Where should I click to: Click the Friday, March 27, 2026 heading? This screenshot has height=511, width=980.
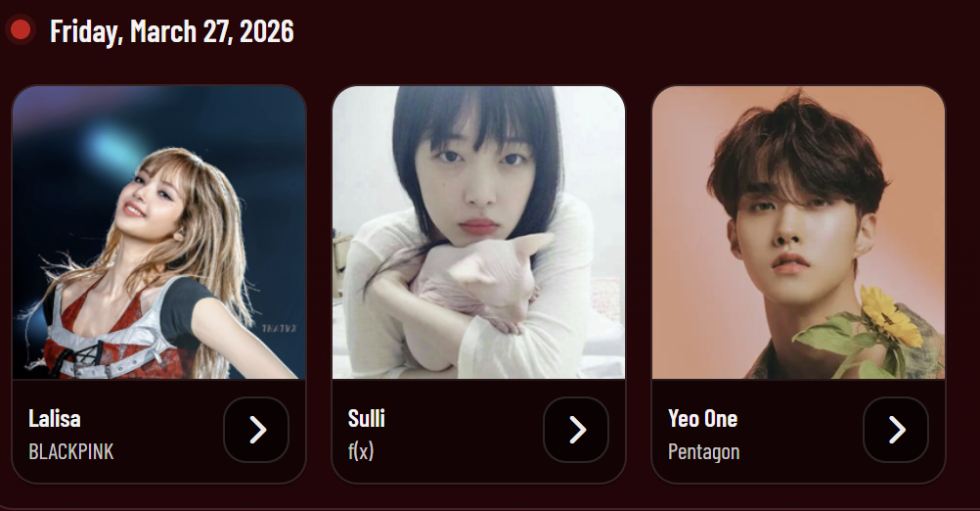[x=172, y=31]
